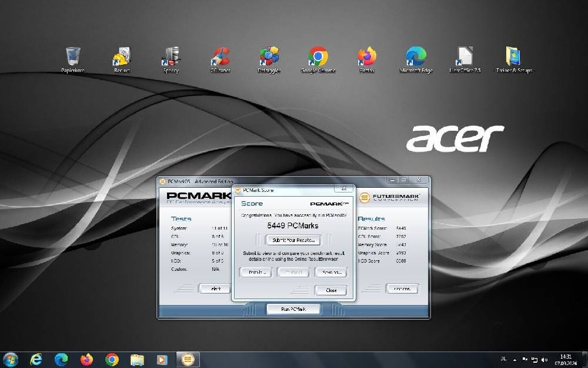Open the network tray icon

coord(534,360)
